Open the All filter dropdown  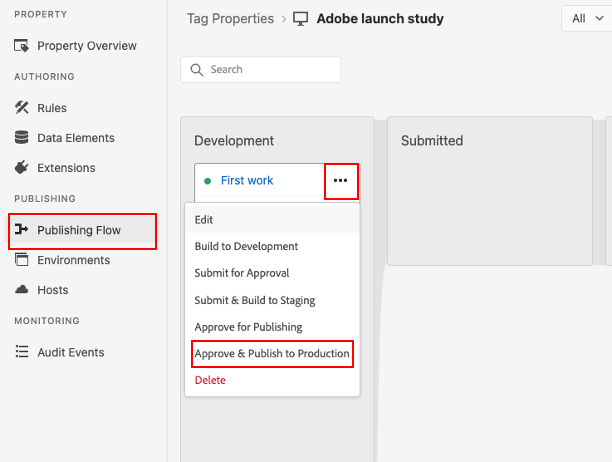click(x=587, y=18)
